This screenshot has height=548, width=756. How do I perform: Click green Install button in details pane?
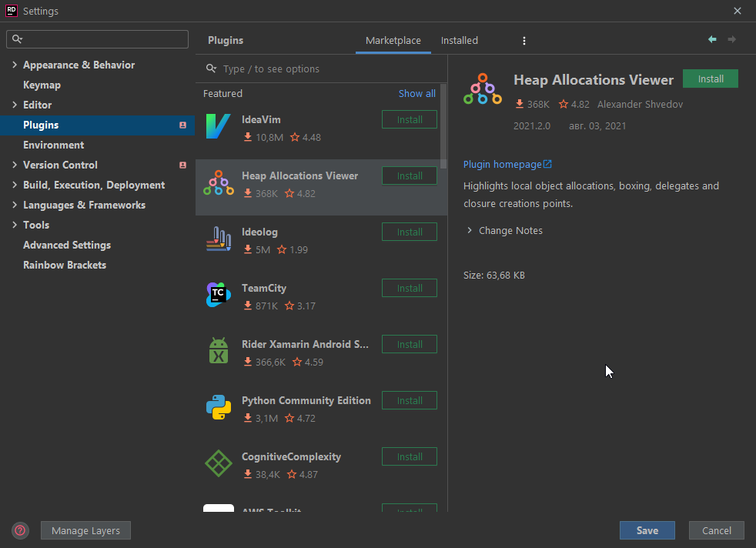pos(711,79)
